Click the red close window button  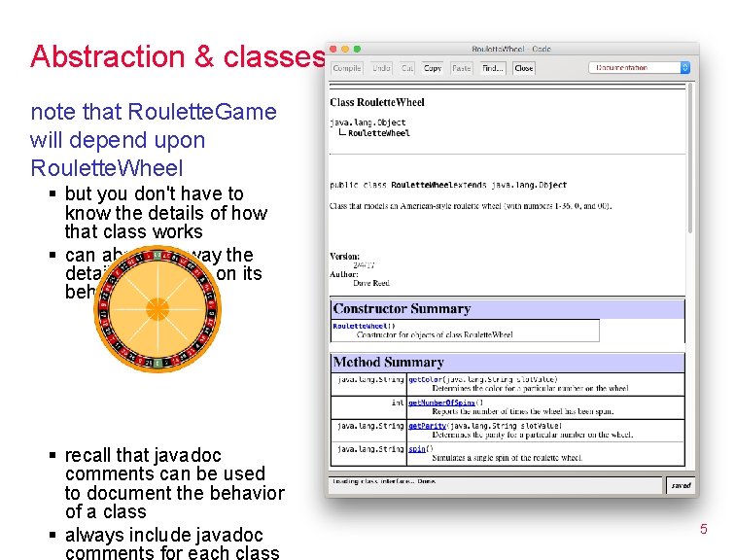tap(333, 49)
